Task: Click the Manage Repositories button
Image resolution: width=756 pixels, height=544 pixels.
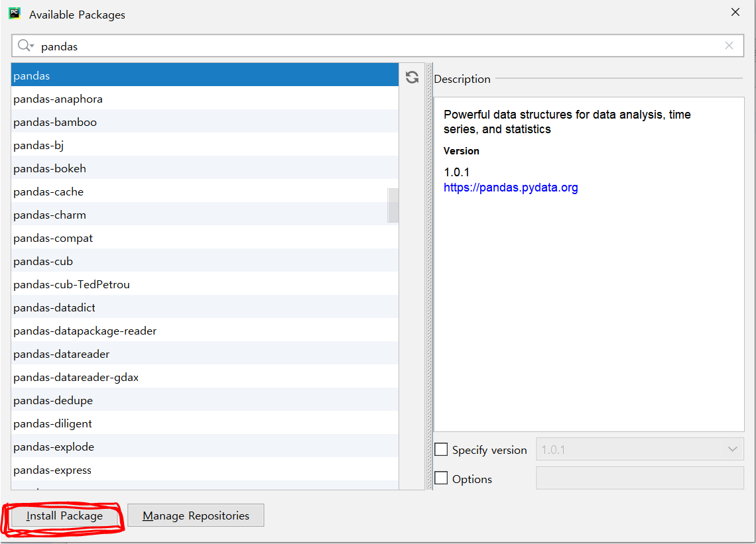Action: point(196,516)
